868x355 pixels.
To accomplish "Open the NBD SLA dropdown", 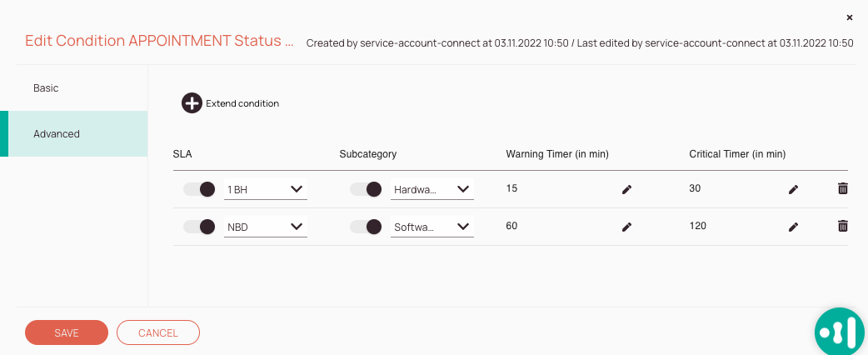I will [x=266, y=227].
